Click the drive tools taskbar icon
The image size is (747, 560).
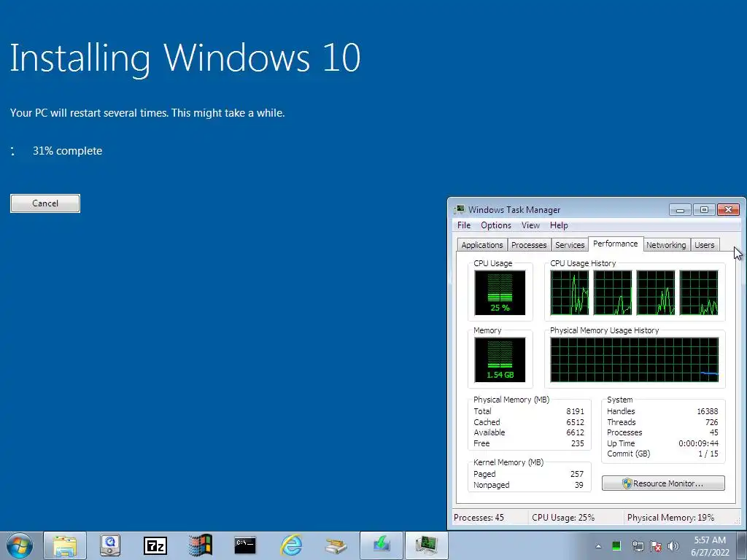(x=336, y=545)
